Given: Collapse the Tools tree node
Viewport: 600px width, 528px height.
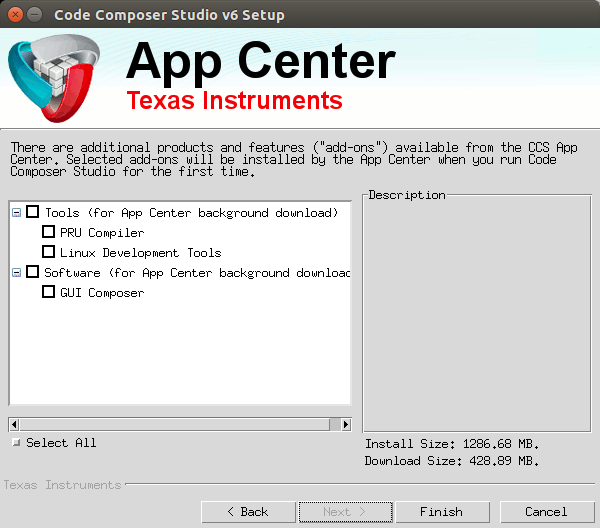Looking at the screenshot, I should [16, 213].
